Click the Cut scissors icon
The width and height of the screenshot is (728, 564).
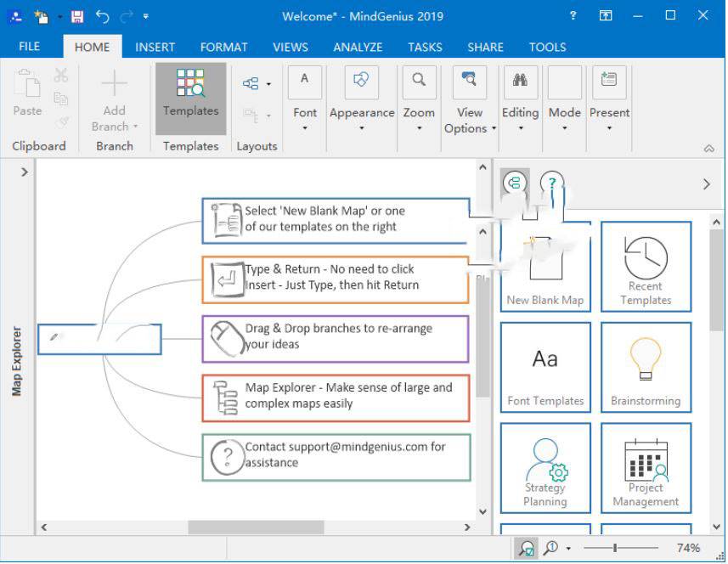point(61,76)
